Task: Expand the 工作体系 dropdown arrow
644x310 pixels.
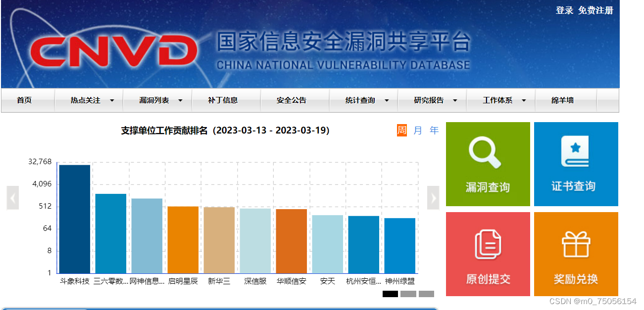Action: 524,101
